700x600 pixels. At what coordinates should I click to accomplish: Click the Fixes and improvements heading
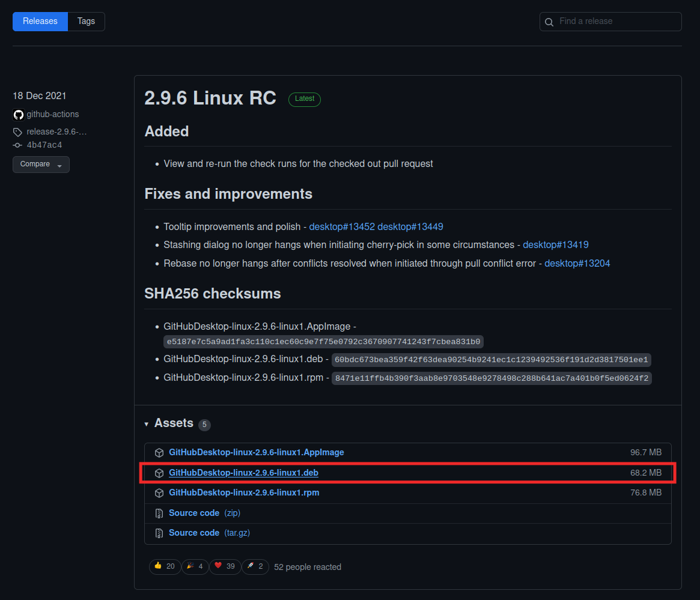point(228,194)
